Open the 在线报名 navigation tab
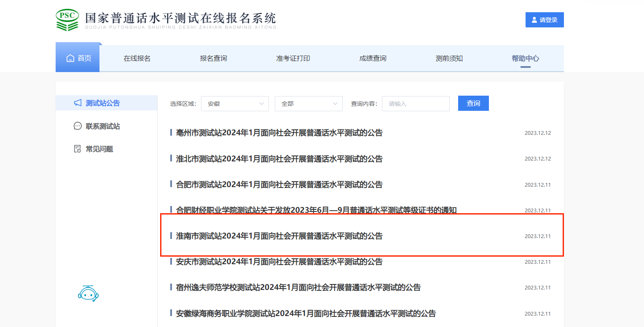 point(137,59)
